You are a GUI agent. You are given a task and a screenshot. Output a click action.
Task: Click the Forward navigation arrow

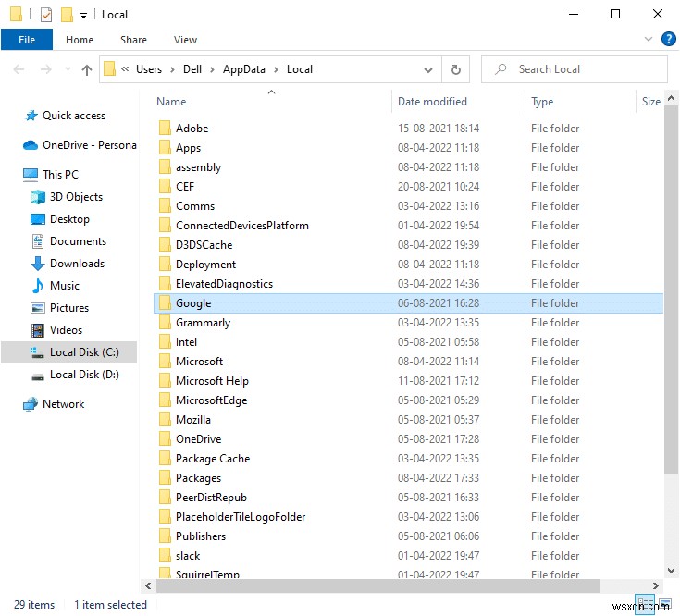[46, 69]
